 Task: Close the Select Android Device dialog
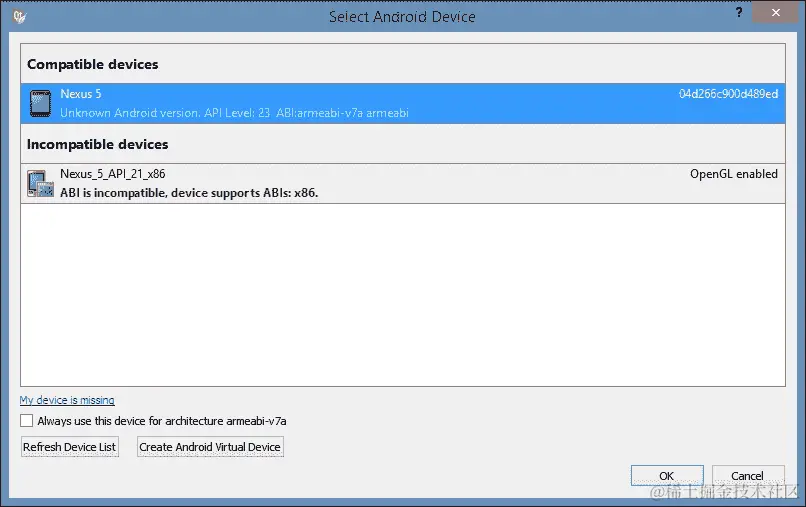tap(776, 12)
